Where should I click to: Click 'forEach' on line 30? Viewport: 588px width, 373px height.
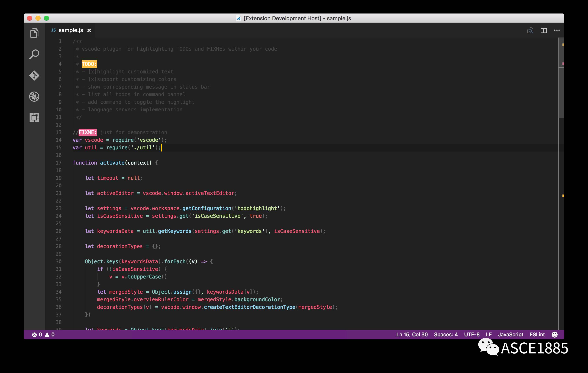(175, 262)
